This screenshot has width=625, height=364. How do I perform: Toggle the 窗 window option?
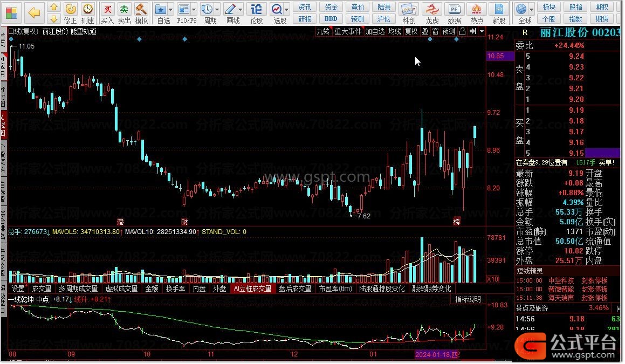point(435,31)
